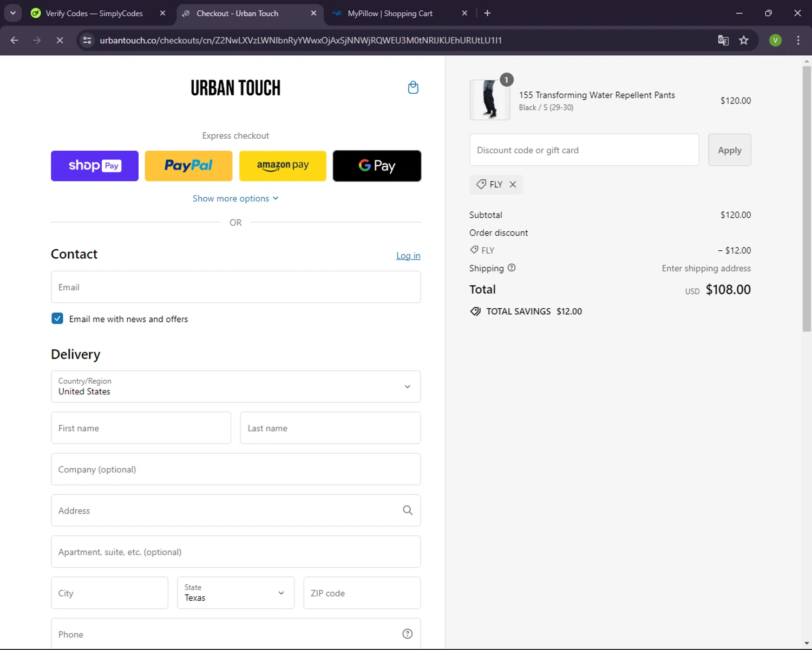Stop loading the page

[x=60, y=40]
